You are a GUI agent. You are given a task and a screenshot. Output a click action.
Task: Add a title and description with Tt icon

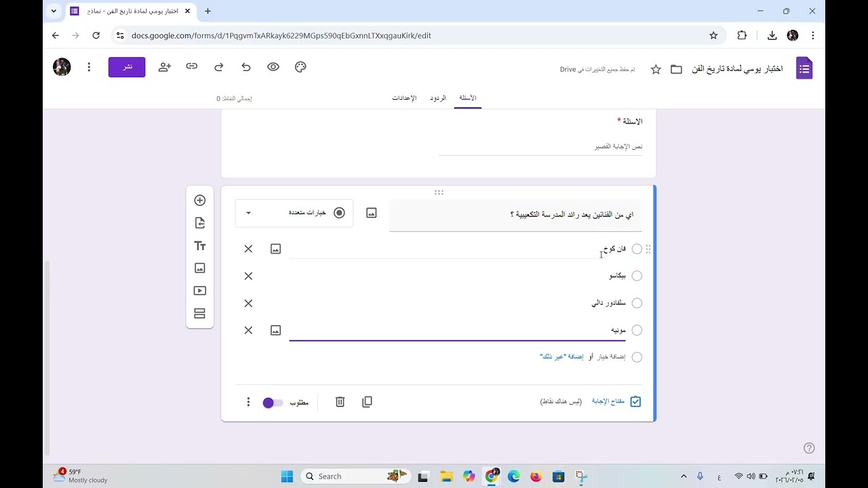click(199, 246)
